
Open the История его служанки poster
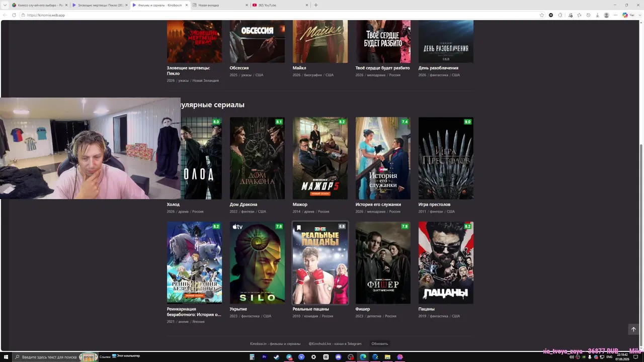coord(383,158)
